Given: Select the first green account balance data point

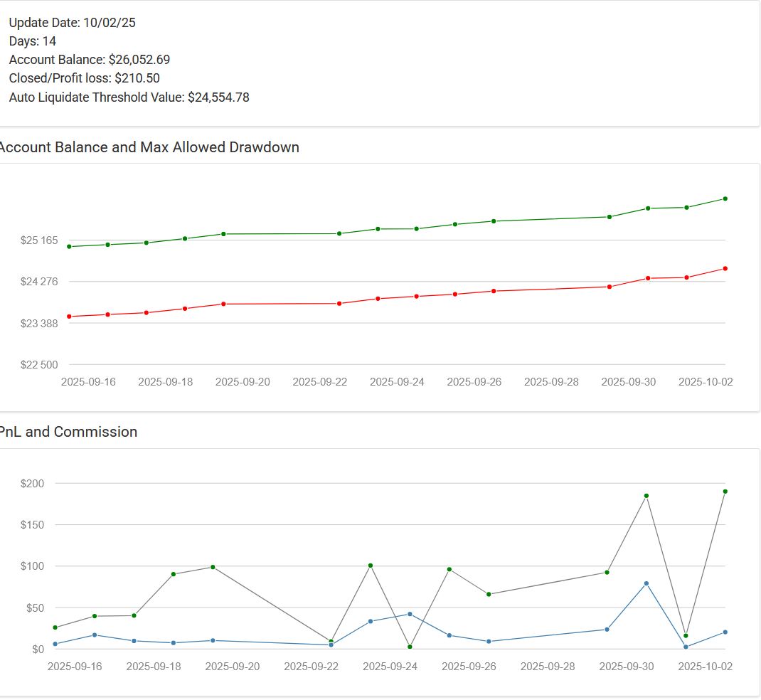Looking at the screenshot, I should (69, 247).
